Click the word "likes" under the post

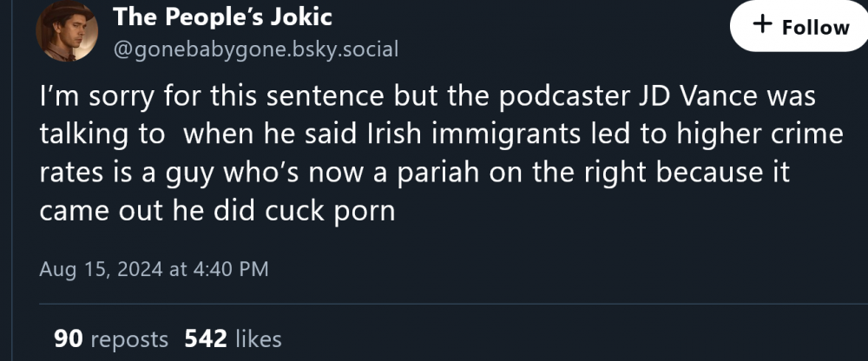(258, 338)
